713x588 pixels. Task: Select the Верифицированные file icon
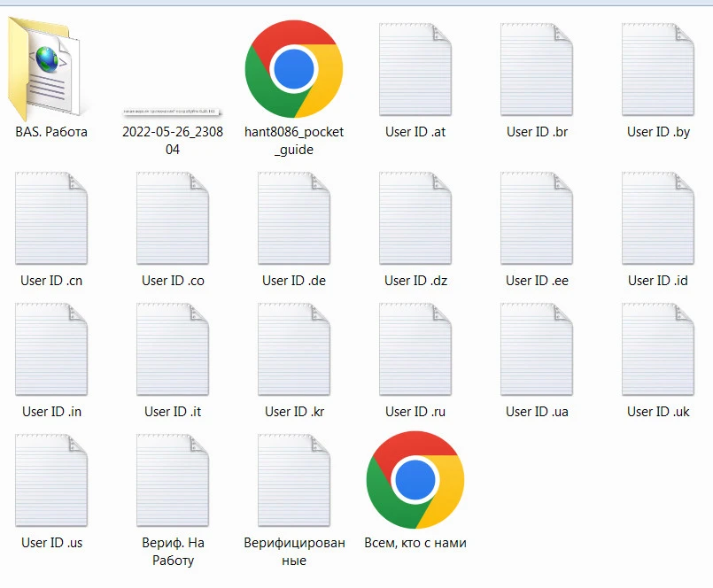coord(294,480)
